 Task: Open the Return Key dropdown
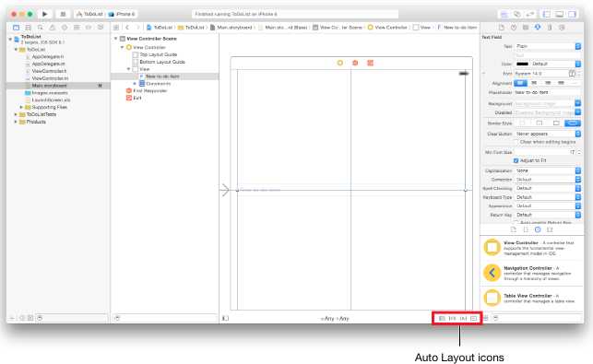coord(548,215)
